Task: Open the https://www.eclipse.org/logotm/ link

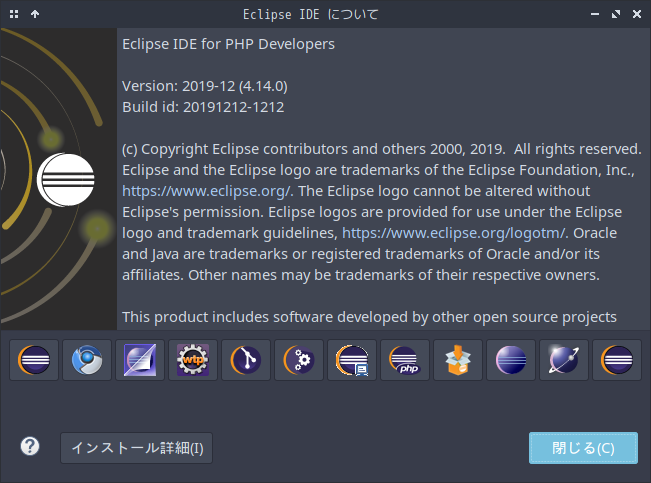Action: click(x=454, y=233)
